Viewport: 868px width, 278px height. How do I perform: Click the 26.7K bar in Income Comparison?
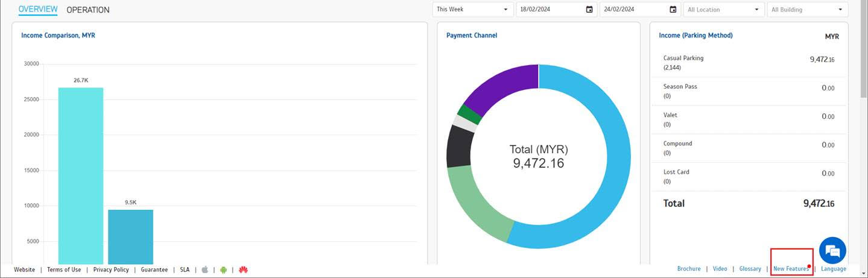80,175
